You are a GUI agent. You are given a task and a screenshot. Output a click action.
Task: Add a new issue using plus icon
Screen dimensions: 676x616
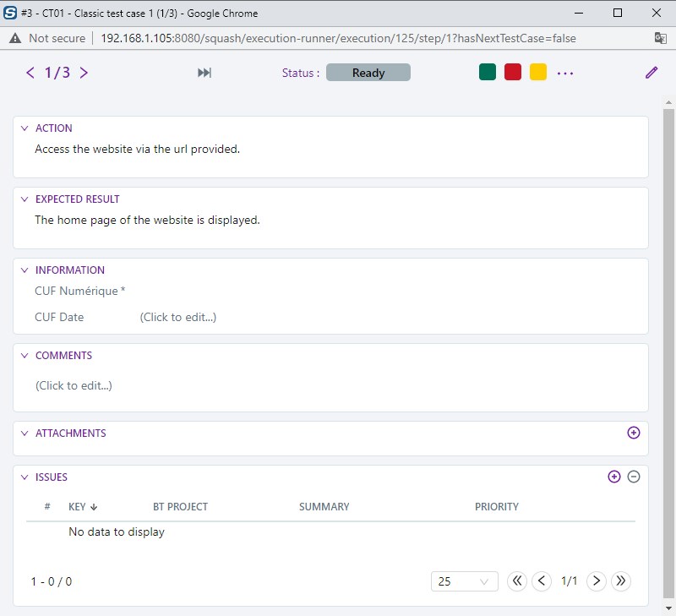614,477
